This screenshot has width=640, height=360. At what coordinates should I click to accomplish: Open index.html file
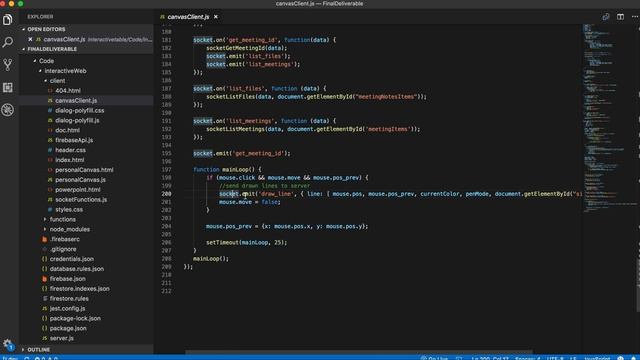pos(69,160)
